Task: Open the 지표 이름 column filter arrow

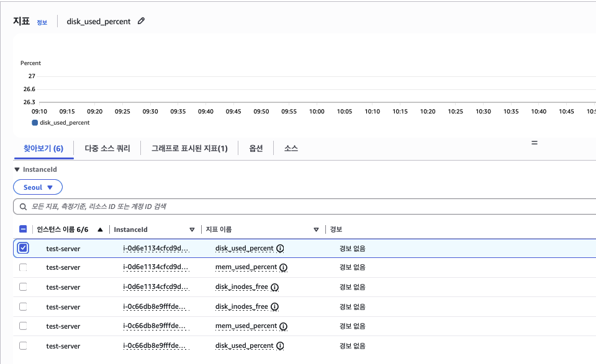Action: (x=317, y=229)
